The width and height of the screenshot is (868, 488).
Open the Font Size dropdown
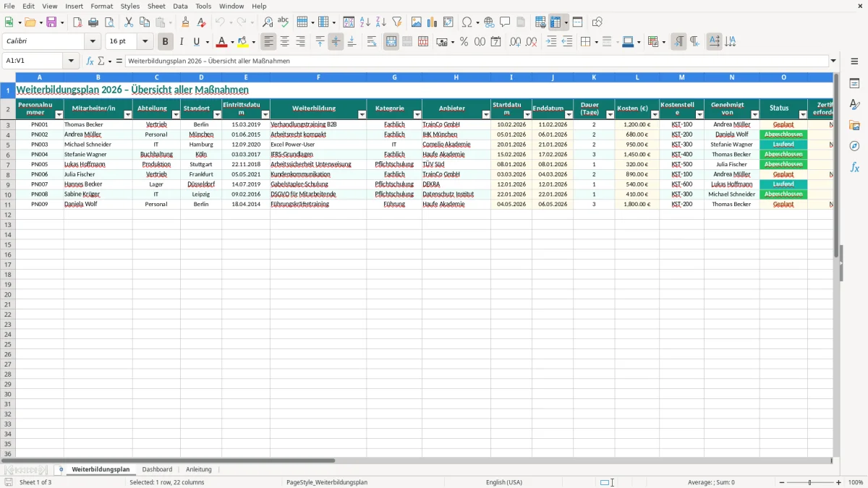[x=145, y=42]
